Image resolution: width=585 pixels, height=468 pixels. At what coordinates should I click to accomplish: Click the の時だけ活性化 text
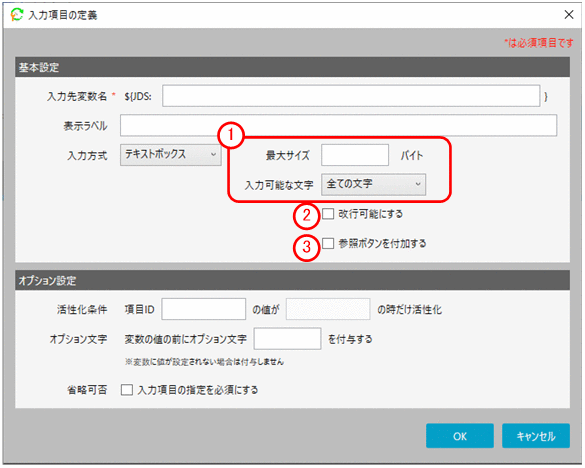tap(410, 309)
